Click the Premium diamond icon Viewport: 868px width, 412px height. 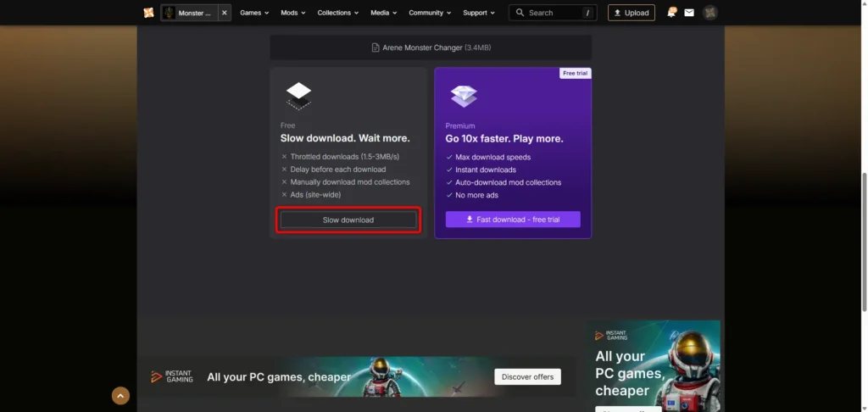coord(464,97)
